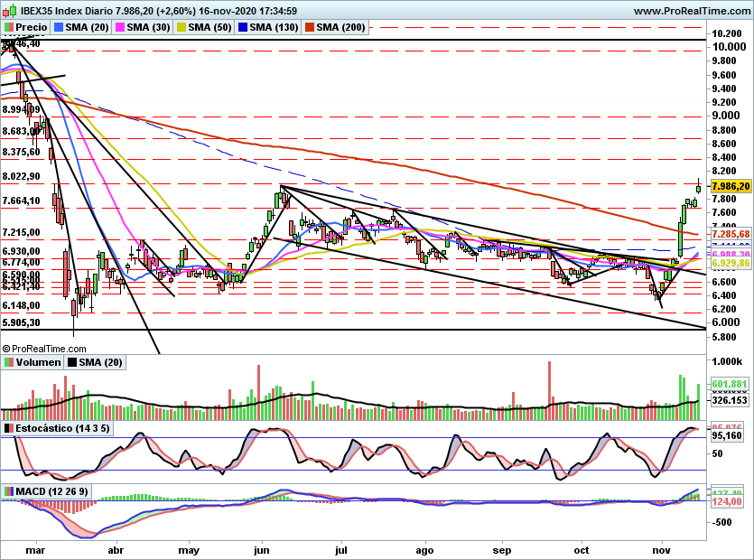Screen dimensions: 754x560
Task: Click the dark blue SMA (130) swatch
Action: pyautogui.click(x=243, y=27)
